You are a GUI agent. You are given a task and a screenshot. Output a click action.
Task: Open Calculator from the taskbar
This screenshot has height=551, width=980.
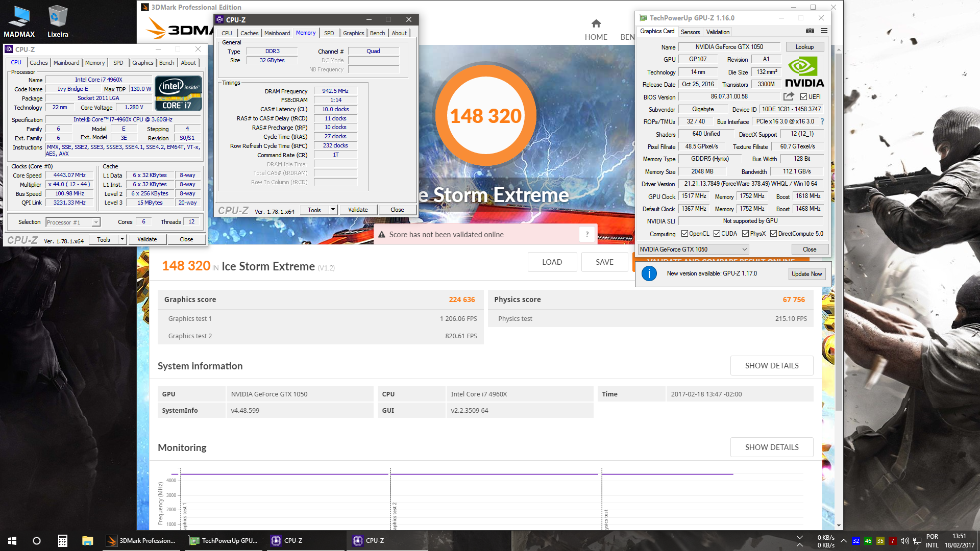point(62,541)
